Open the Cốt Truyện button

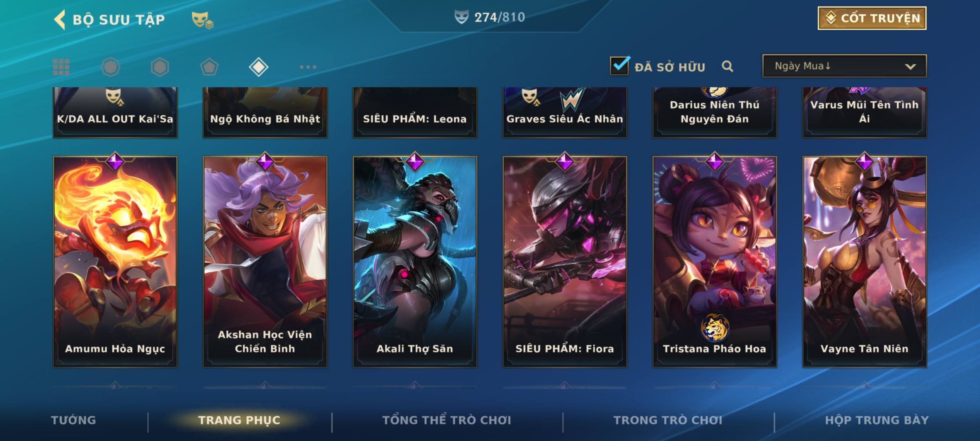pos(872,18)
